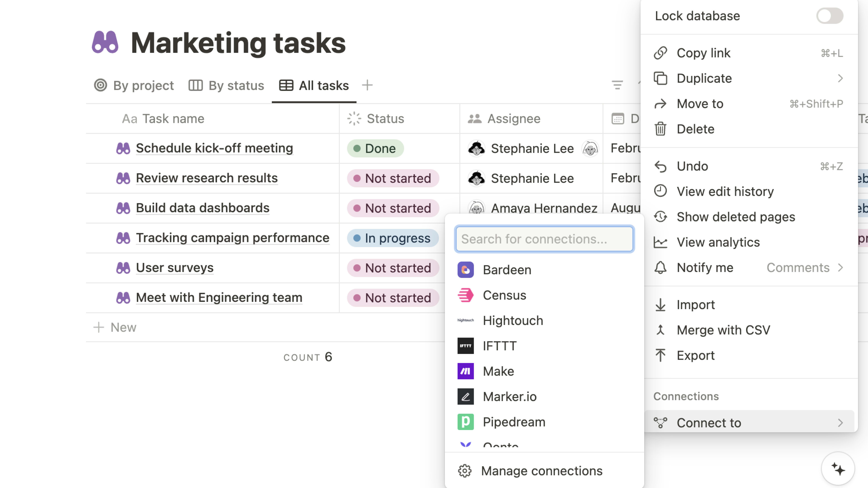Open Review research results task
Image resolution: width=868 pixels, height=488 pixels.
(x=207, y=178)
